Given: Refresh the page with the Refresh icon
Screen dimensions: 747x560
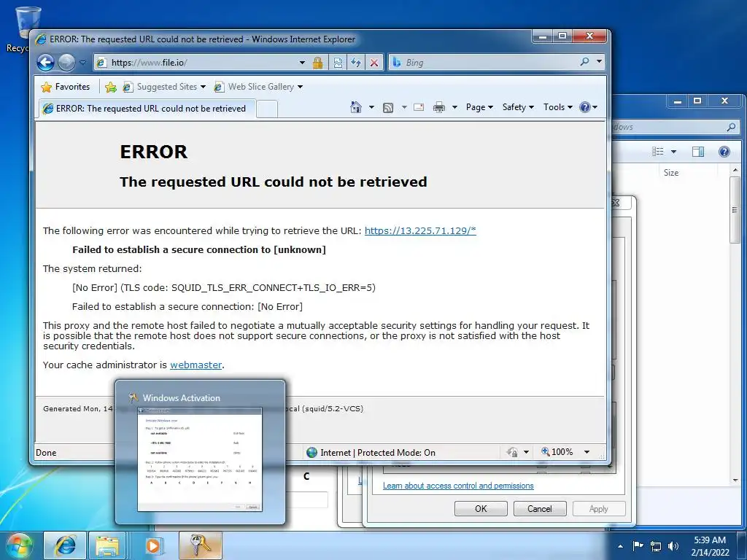Looking at the screenshot, I should coord(356,63).
